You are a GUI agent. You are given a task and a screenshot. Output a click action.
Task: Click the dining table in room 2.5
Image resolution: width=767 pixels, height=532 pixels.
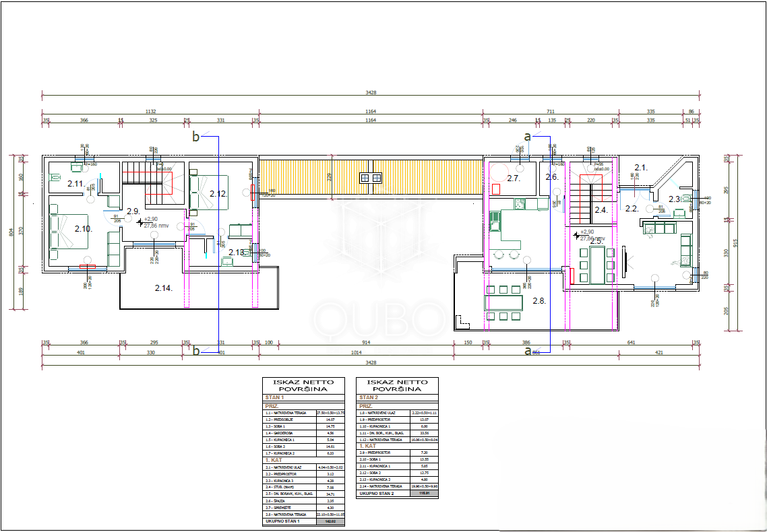[x=596, y=265]
